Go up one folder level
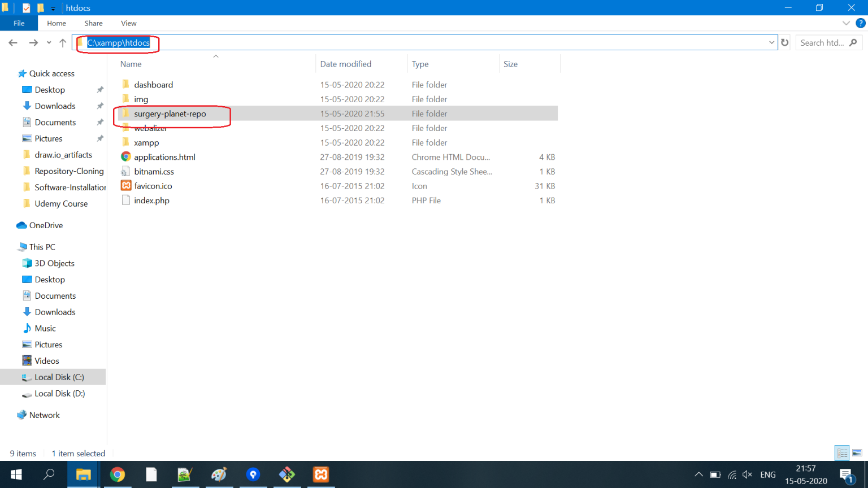868x488 pixels. 63,42
